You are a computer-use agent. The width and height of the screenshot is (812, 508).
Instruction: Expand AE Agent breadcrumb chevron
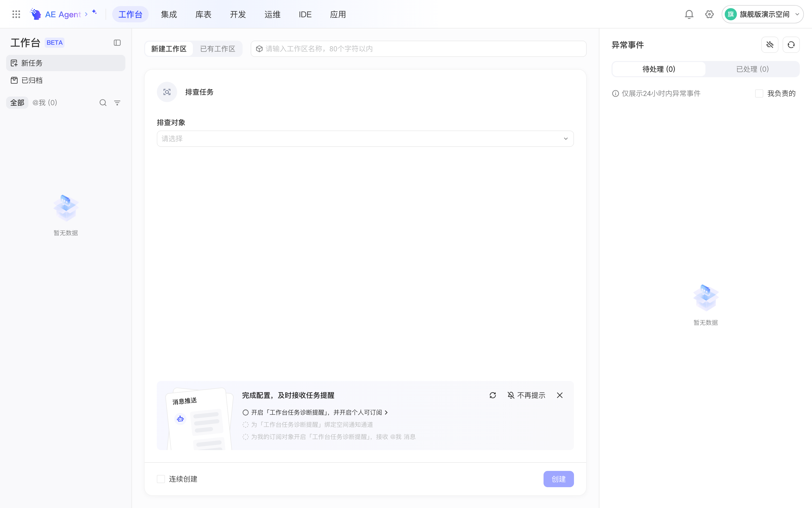coord(86,14)
